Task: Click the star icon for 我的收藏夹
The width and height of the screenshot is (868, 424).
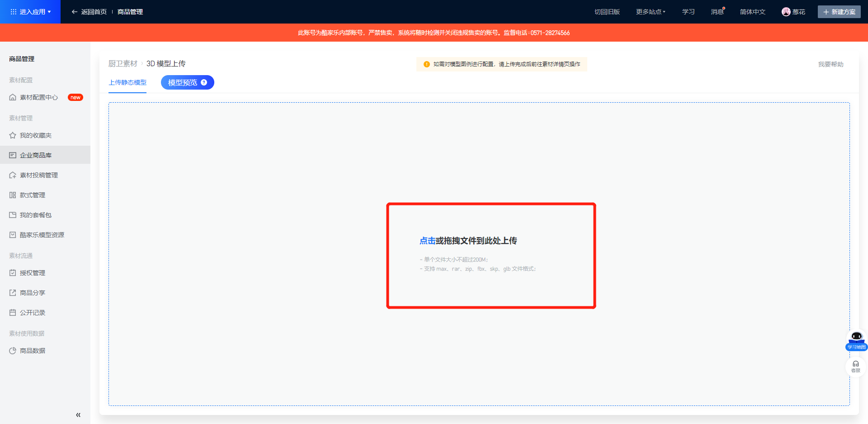Action: (13, 135)
